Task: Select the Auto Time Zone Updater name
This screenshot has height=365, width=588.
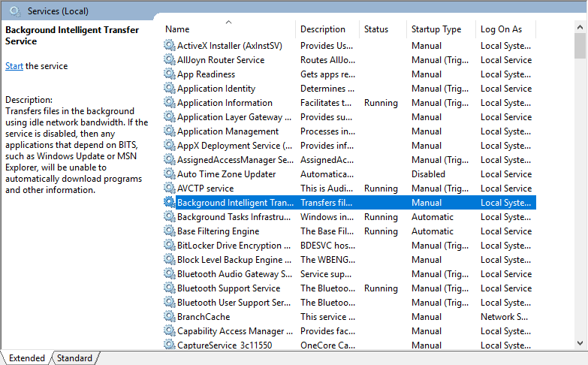Action: 226,174
